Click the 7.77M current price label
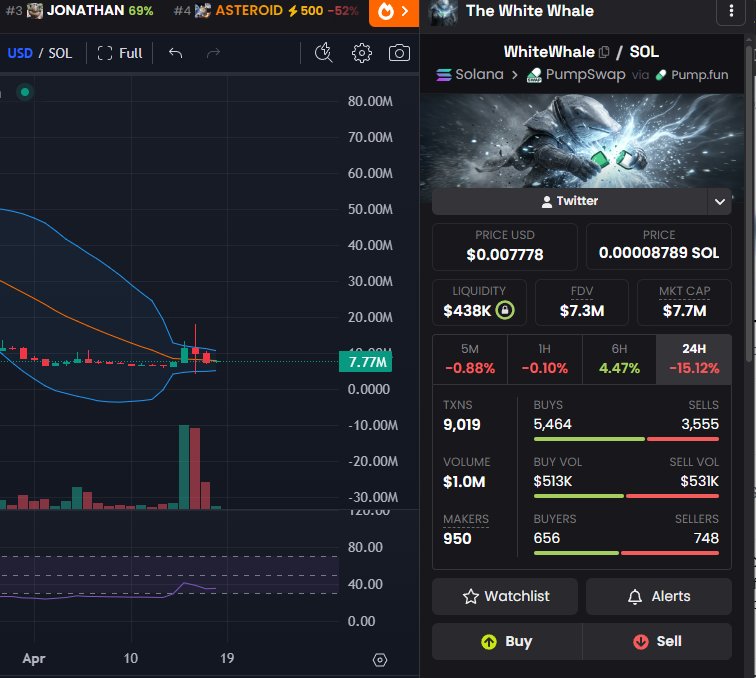Image resolution: width=756 pixels, height=678 pixels. (x=365, y=362)
